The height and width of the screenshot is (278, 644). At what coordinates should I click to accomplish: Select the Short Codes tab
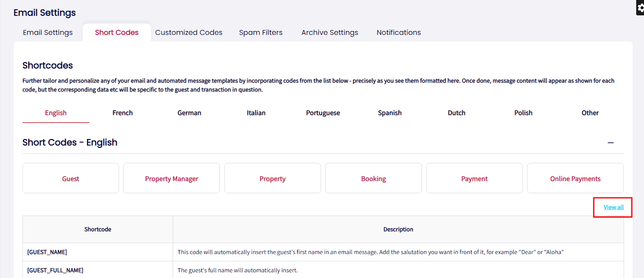click(x=117, y=33)
